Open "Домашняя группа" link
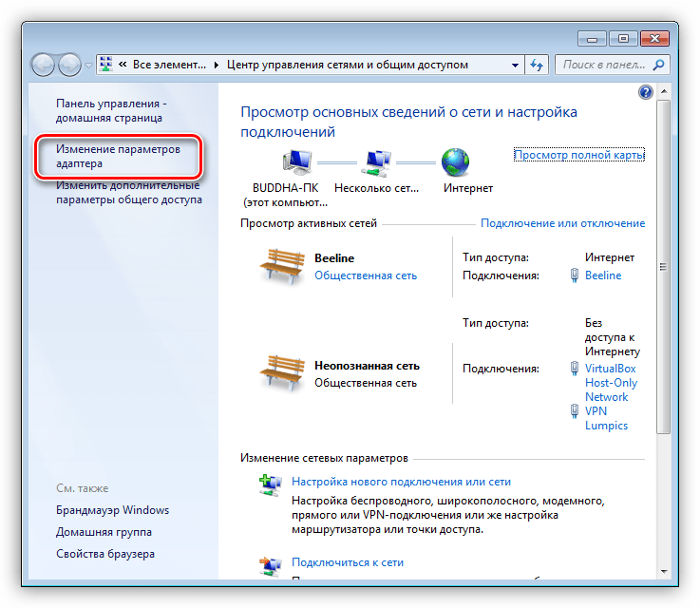 (104, 532)
